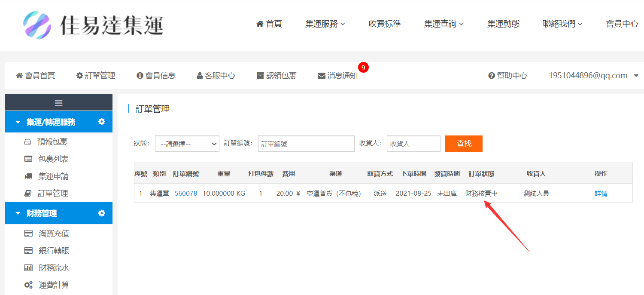Open the 1951044896@qq.com account dropdown
644x295 pixels.
click(594, 76)
